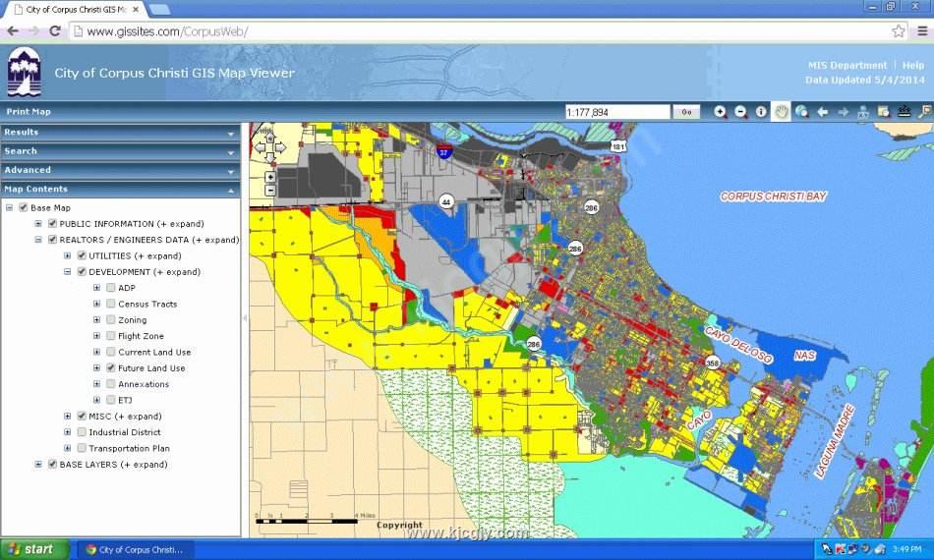Check the Transportation Plan layer
Viewport: 934px width, 560px height.
tap(82, 448)
